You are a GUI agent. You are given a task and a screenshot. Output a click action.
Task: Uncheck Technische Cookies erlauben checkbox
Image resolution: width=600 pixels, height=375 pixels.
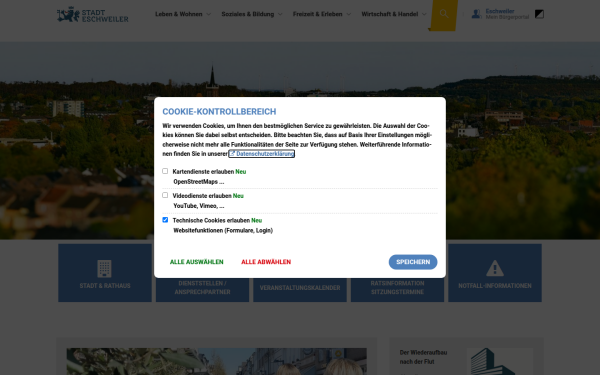[165, 220]
